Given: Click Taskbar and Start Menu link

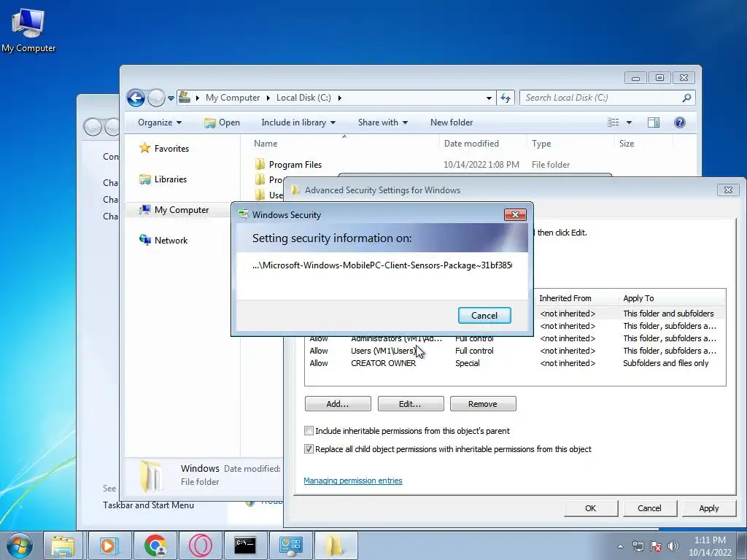Looking at the screenshot, I should 148,505.
